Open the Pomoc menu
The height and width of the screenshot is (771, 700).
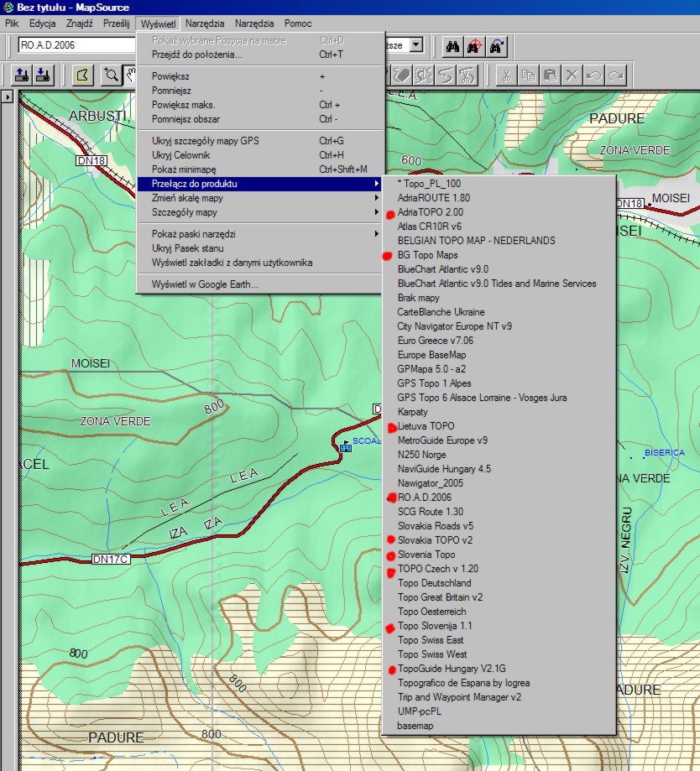click(298, 23)
